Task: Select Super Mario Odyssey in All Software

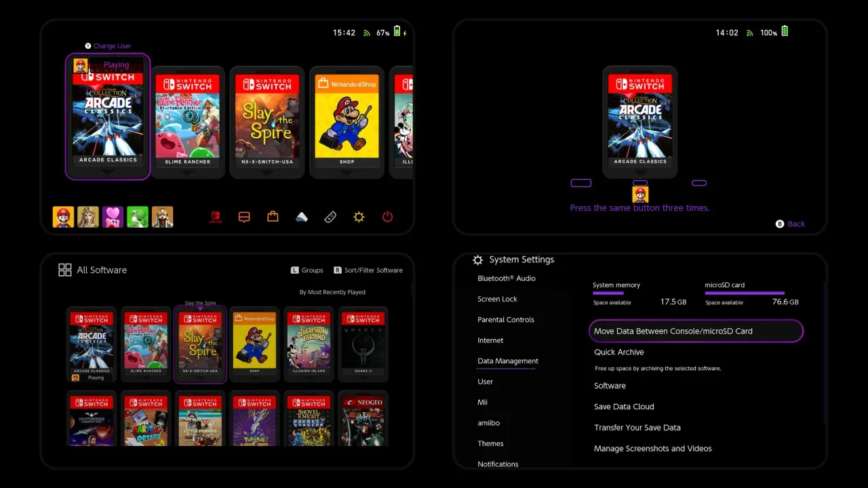Action: tap(146, 419)
